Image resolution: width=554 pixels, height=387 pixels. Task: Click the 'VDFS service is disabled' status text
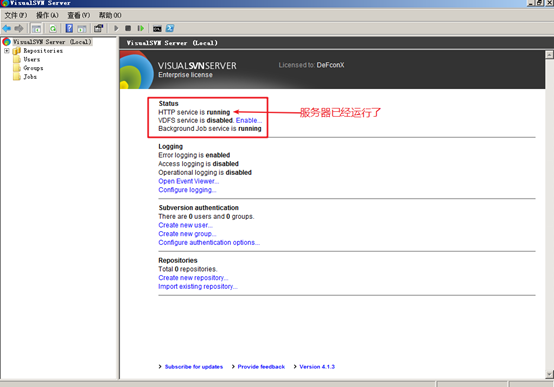pyautogui.click(x=196, y=120)
